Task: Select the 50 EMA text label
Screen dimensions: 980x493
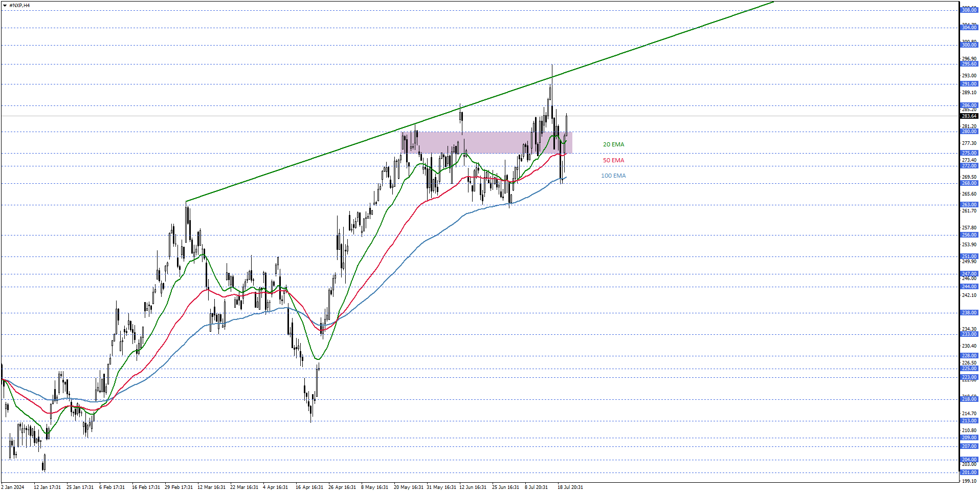Action: coord(613,160)
